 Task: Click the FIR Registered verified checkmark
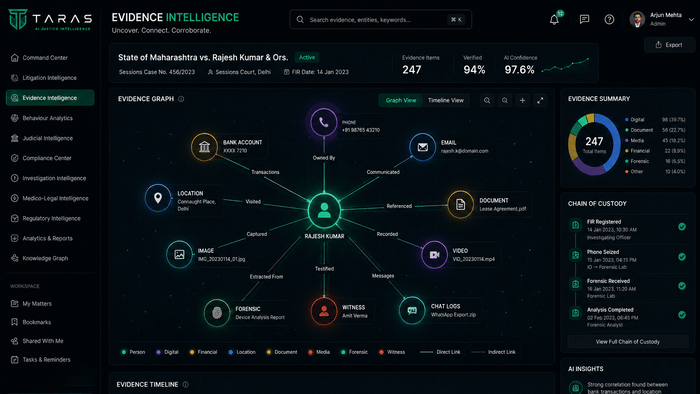point(682,227)
